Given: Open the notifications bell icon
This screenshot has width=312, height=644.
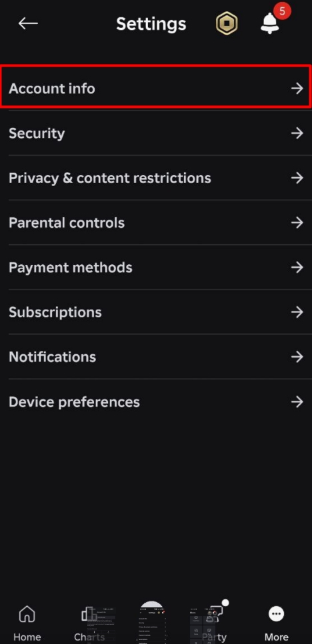Looking at the screenshot, I should coord(270,23).
